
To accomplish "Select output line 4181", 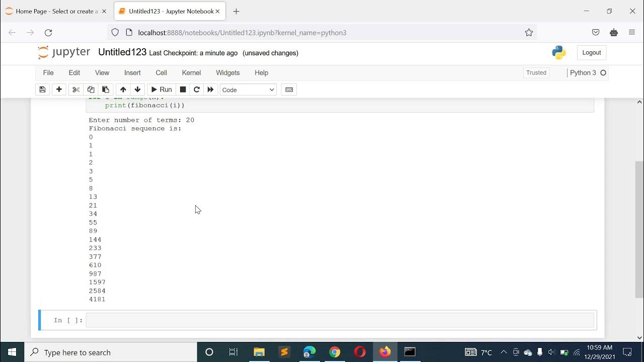I will tap(97, 300).
